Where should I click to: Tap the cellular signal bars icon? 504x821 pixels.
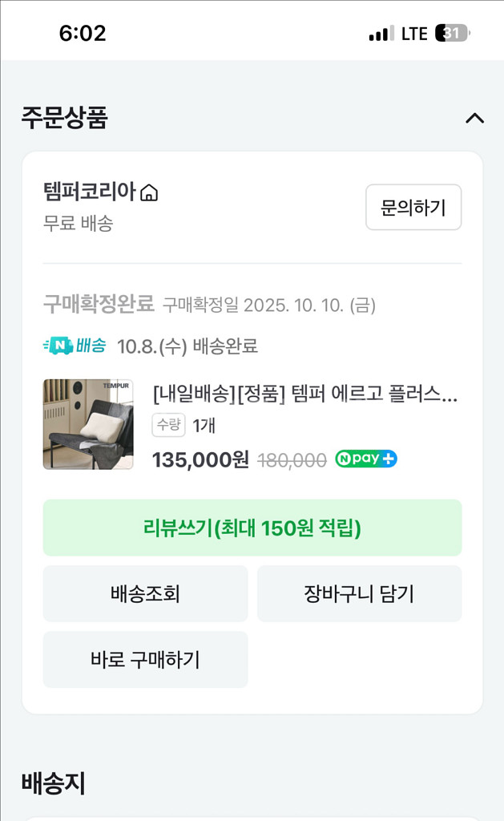point(381,34)
